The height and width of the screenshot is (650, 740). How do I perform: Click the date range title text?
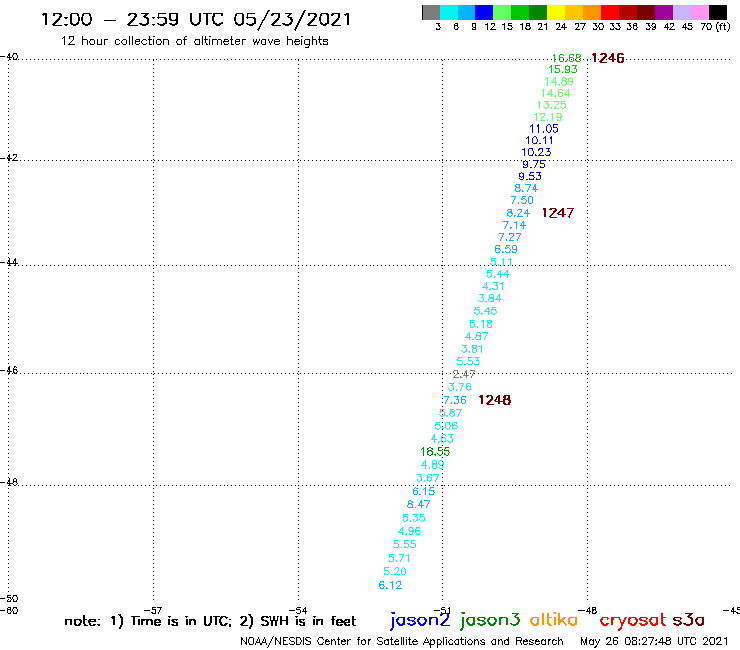pyautogui.click(x=196, y=19)
